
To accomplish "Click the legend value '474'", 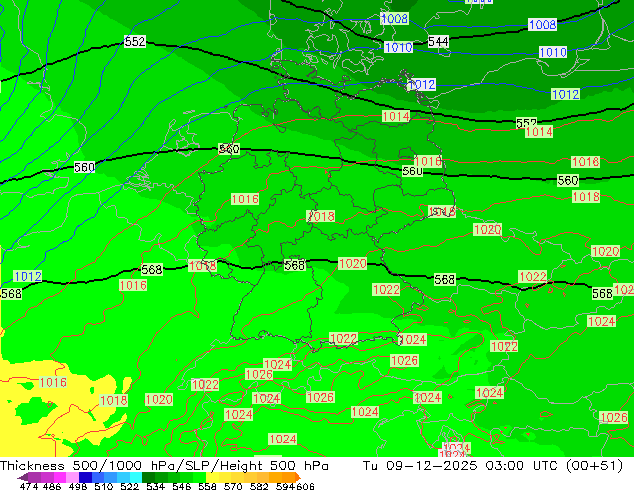I will (28, 486).
